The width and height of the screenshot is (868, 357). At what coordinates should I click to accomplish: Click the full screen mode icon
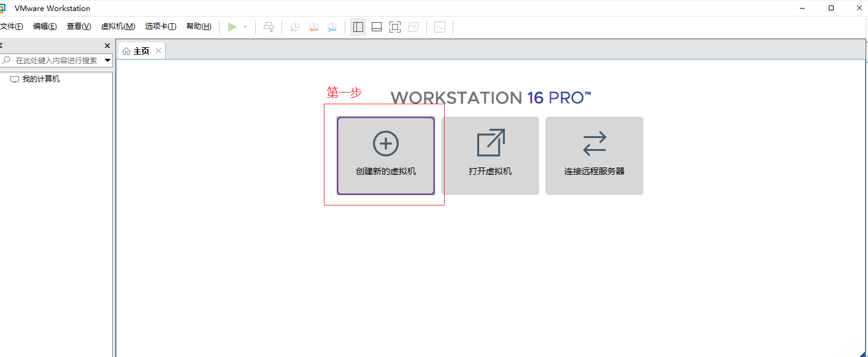point(395,27)
